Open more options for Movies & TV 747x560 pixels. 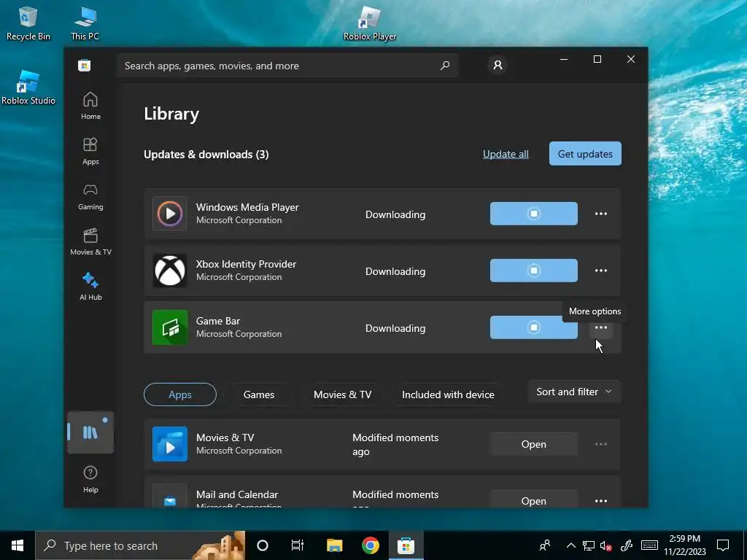coord(601,444)
